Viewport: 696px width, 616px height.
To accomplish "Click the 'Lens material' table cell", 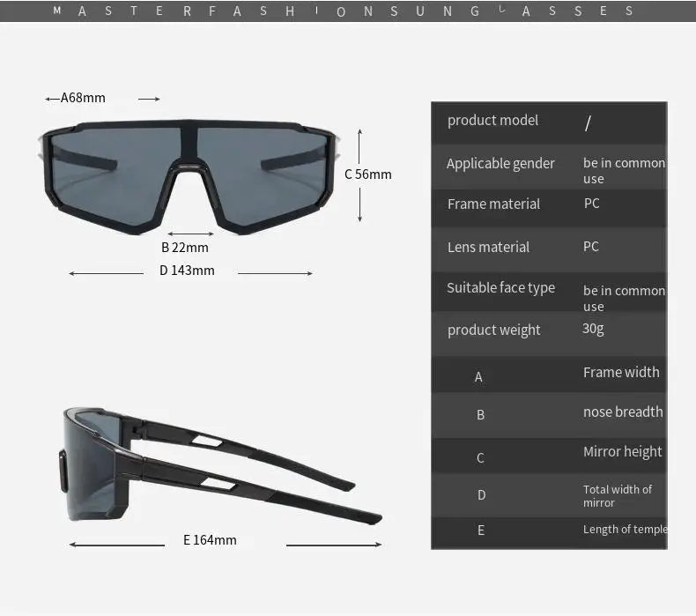I will pos(488,247).
